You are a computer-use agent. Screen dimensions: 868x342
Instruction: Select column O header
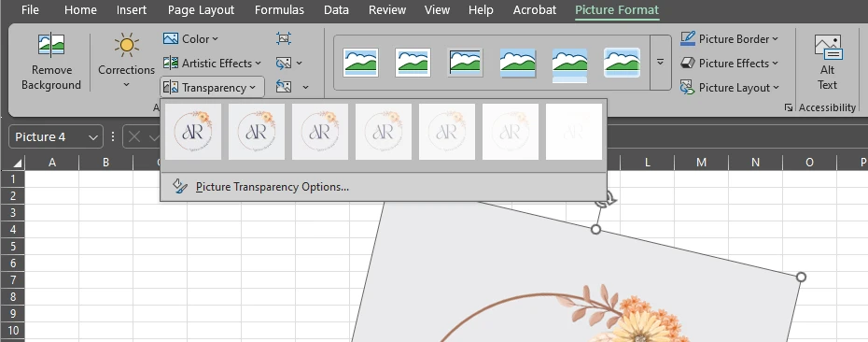809,163
